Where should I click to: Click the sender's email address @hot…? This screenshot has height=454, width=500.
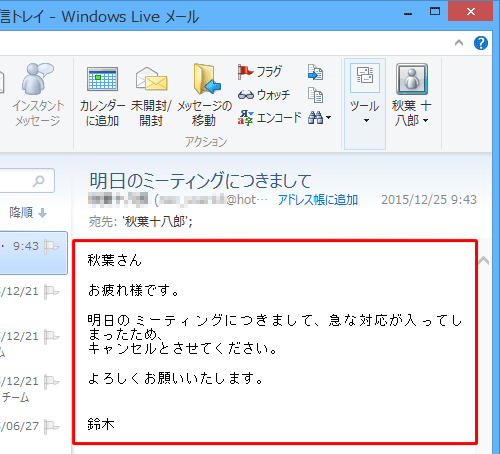click(x=211, y=200)
